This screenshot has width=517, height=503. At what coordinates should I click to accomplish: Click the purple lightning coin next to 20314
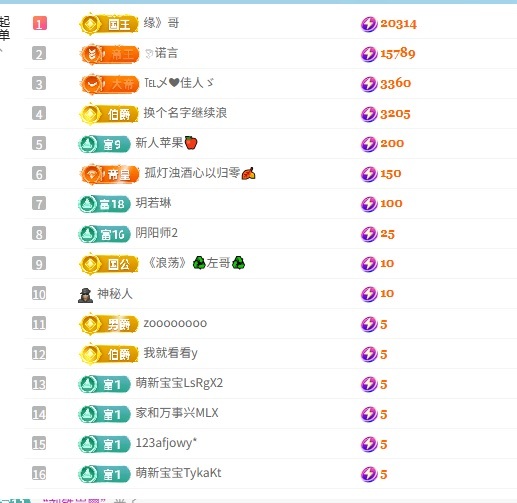(x=369, y=24)
